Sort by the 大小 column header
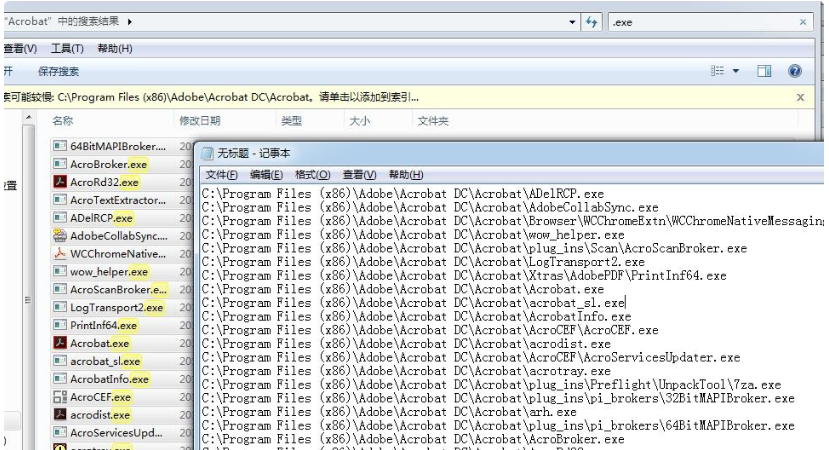829x450 pixels. pyautogui.click(x=360, y=121)
